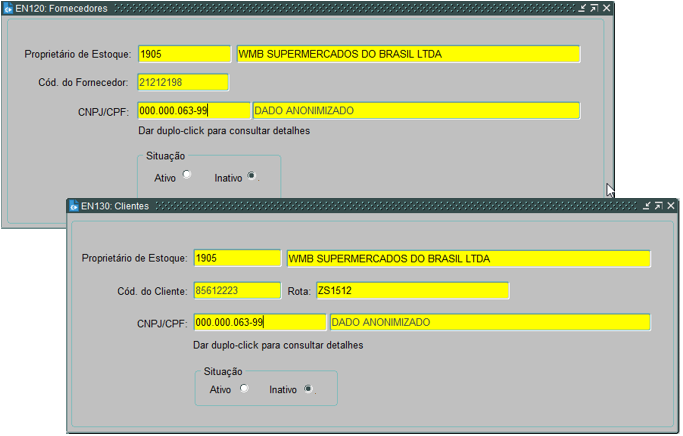Viewport: 683px width, 436px height.
Task: Close the EN130 Clientes window
Action: [x=671, y=206]
